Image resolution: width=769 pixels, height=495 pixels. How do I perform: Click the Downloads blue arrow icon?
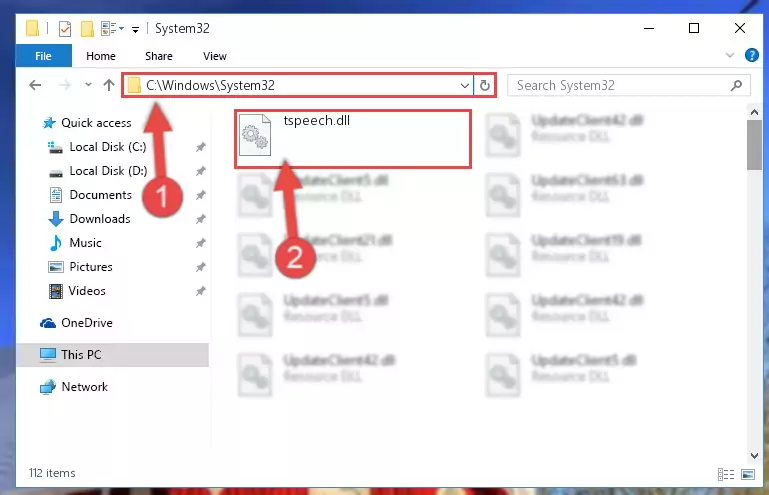coord(56,219)
